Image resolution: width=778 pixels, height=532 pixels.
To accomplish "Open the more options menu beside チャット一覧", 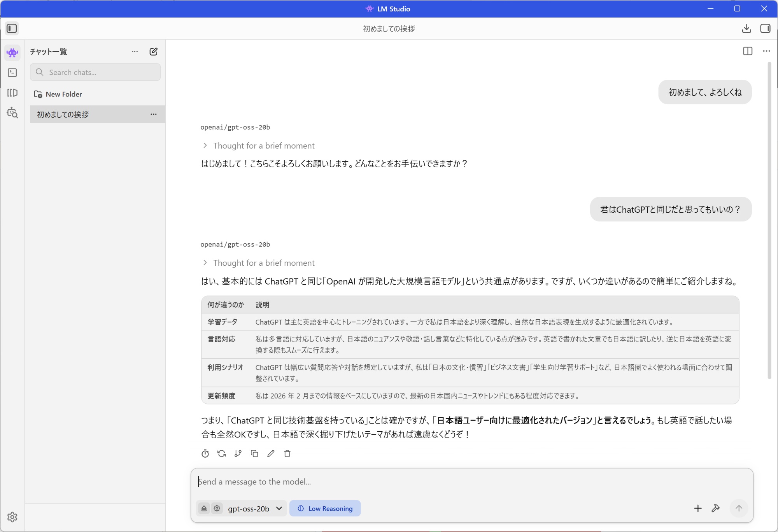I will [135, 51].
